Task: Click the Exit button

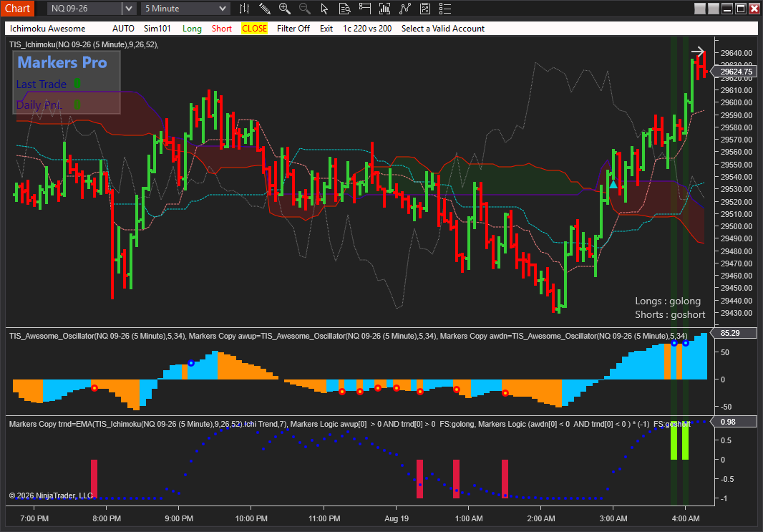Action: coord(326,28)
